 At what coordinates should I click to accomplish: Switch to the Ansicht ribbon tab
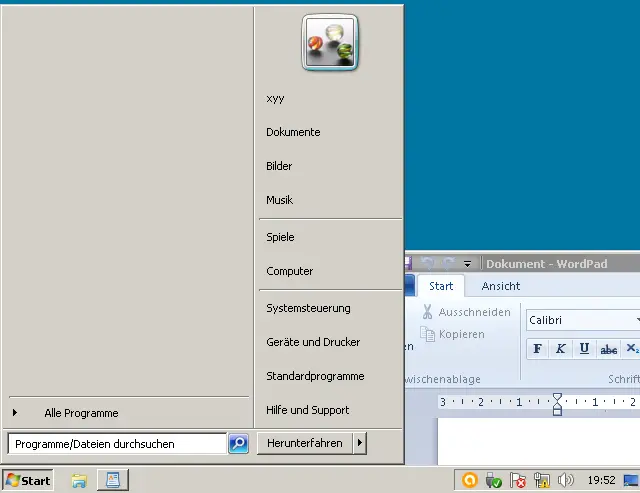pos(501,286)
